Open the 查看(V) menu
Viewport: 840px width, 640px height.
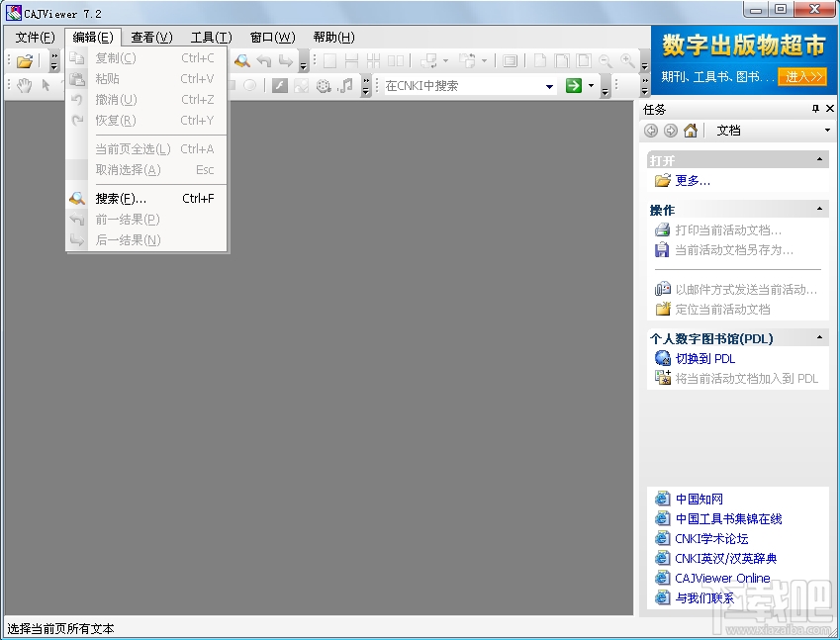(x=149, y=37)
